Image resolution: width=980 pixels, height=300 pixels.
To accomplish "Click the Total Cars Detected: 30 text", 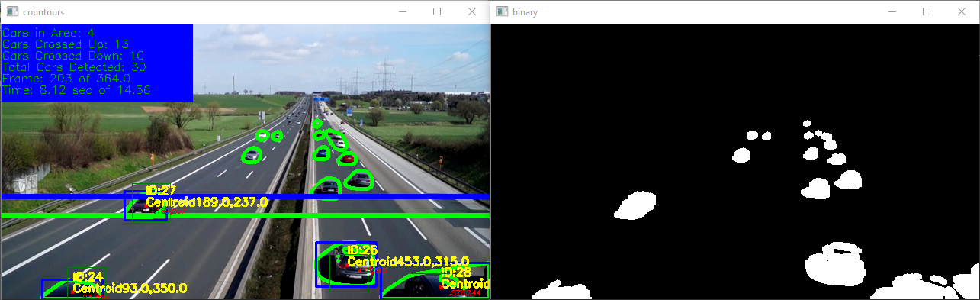I will [74, 67].
